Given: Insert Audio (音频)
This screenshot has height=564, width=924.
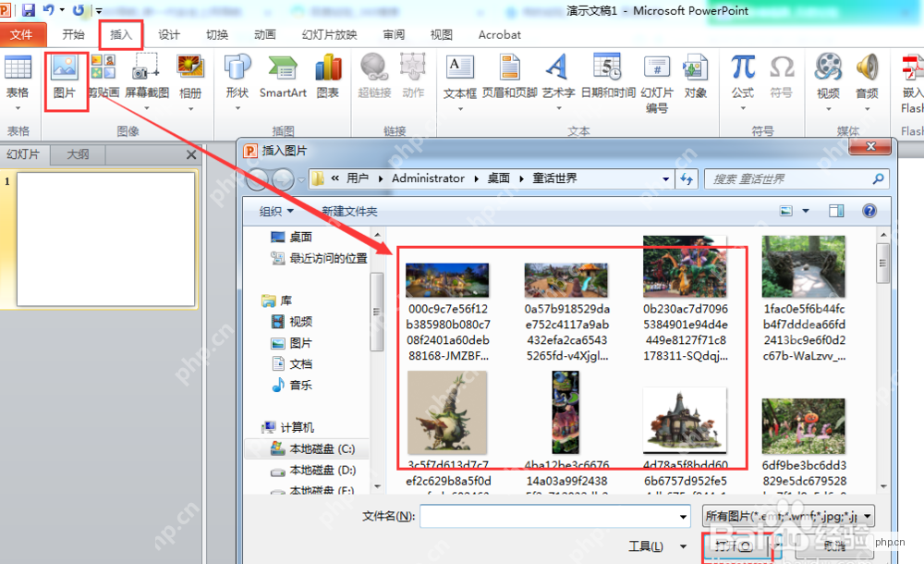Looking at the screenshot, I should click(868, 76).
